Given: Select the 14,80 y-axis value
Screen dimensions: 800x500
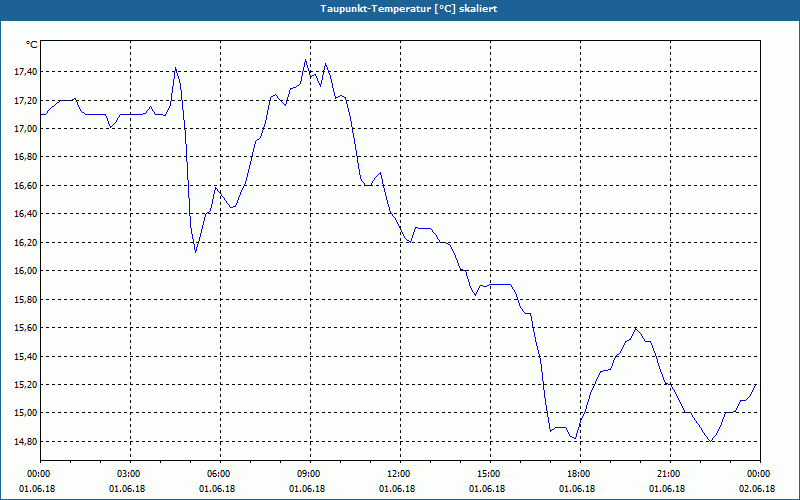Looking at the screenshot, I should (x=24, y=441).
